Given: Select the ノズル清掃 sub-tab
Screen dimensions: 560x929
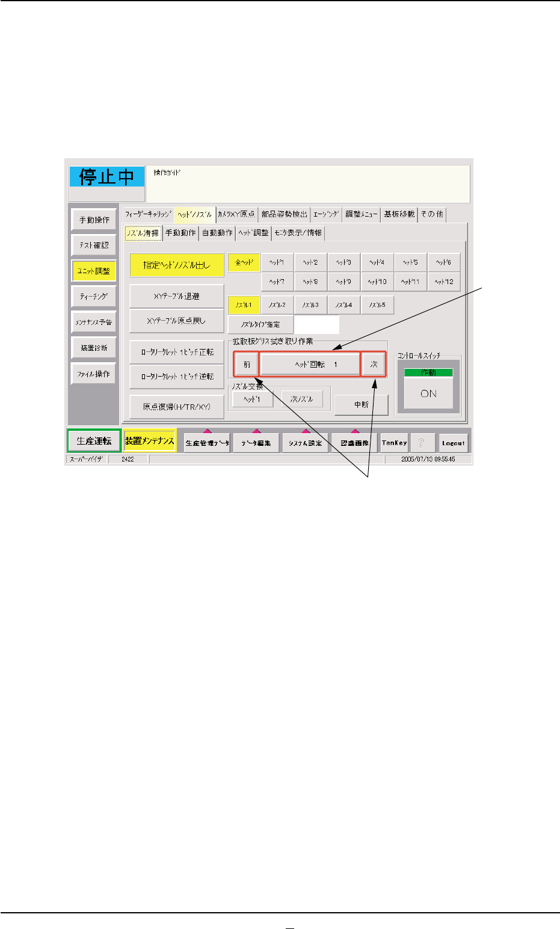Looking at the screenshot, I should tap(143, 233).
